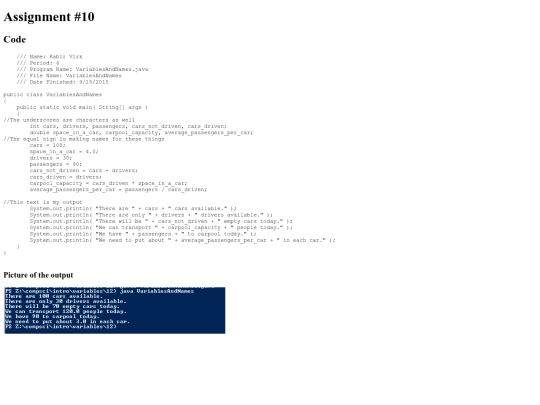The image size is (540, 405).
Task: Click the Program Name comment line
Action: coord(82,69)
